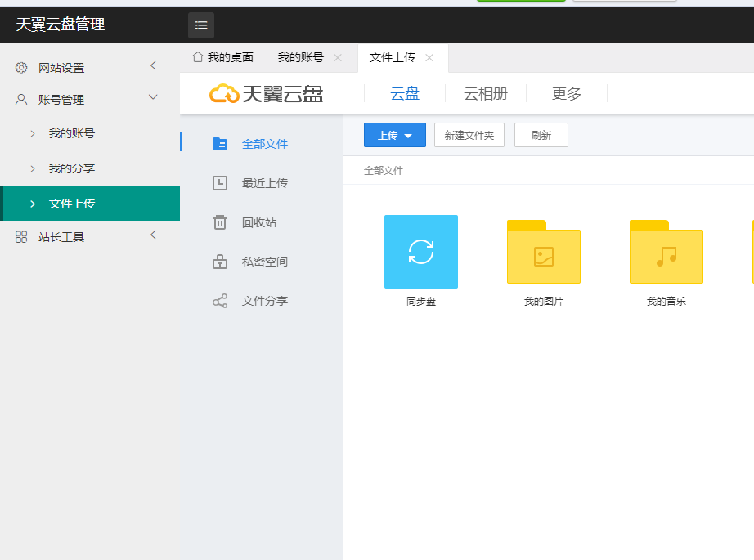Expand the 网站设置 menu chevron
Viewport: 754px width, 560px height.
pos(154,65)
